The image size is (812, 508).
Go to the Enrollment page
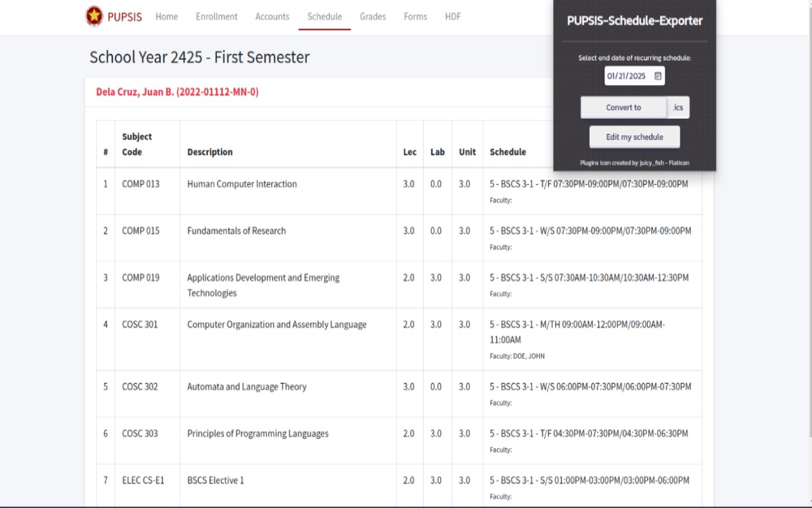tap(217, 17)
